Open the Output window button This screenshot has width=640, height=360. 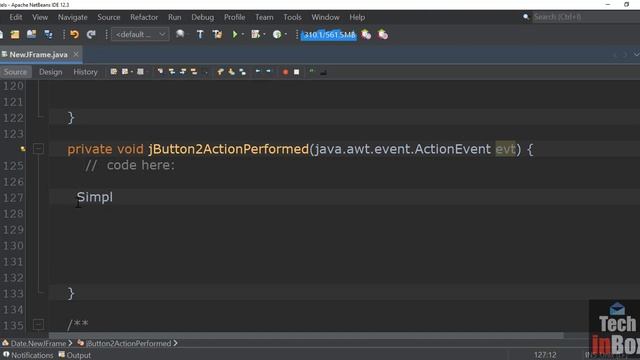coord(75,355)
